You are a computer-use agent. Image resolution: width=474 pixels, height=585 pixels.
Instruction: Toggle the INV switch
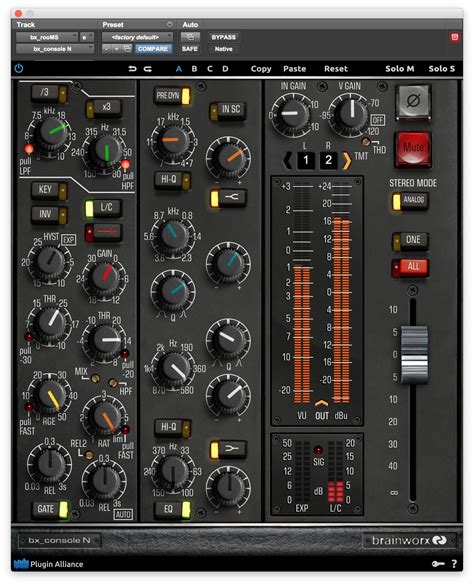pos(49,215)
